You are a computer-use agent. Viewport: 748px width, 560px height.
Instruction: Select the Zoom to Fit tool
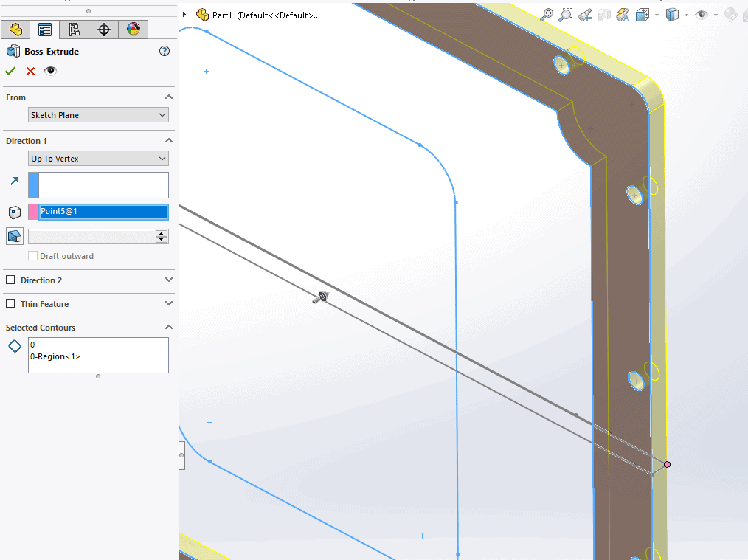tap(547, 14)
